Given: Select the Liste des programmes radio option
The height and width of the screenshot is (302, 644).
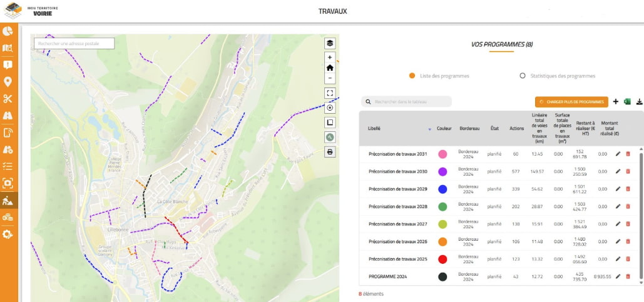Looking at the screenshot, I should pyautogui.click(x=412, y=76).
